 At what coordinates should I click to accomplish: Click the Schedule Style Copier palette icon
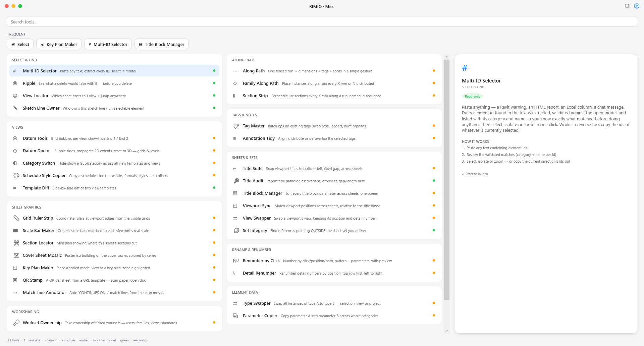(16, 175)
